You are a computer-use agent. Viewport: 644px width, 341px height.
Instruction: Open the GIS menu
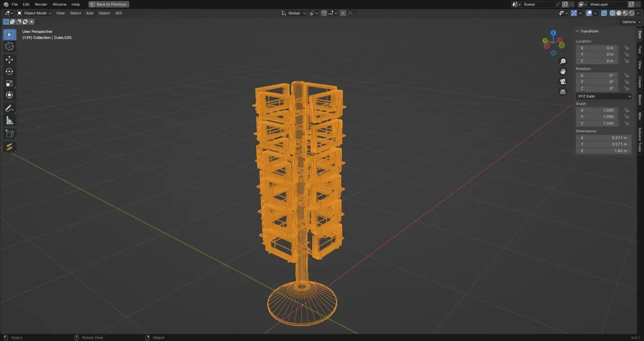click(119, 13)
